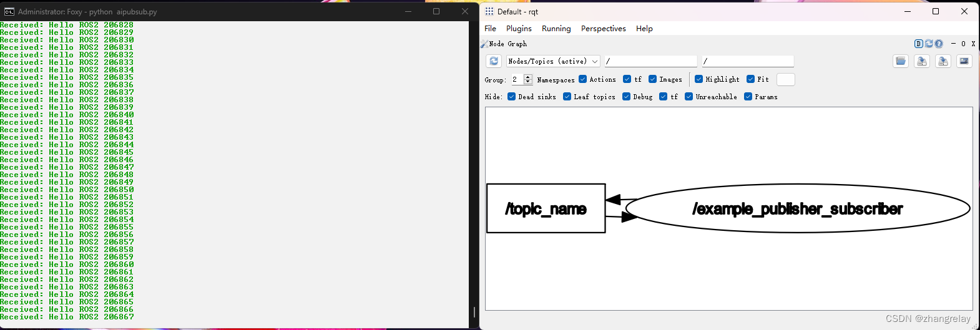980x330 pixels.
Task: Close the Foxy terminal window
Action: click(x=465, y=11)
